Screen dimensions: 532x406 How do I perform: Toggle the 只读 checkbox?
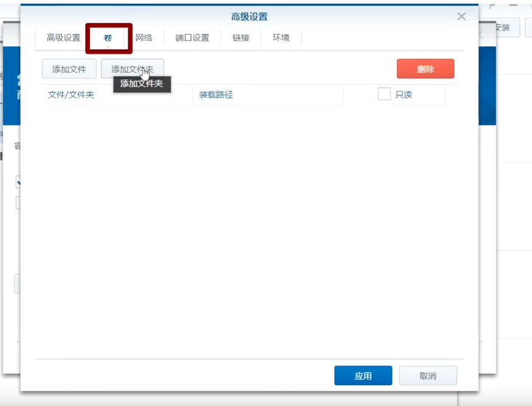point(383,94)
